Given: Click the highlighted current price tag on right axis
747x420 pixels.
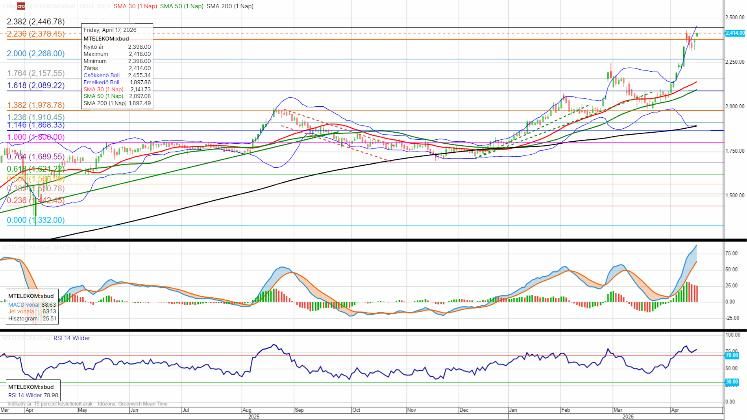Looking at the screenshot, I should [x=734, y=33].
